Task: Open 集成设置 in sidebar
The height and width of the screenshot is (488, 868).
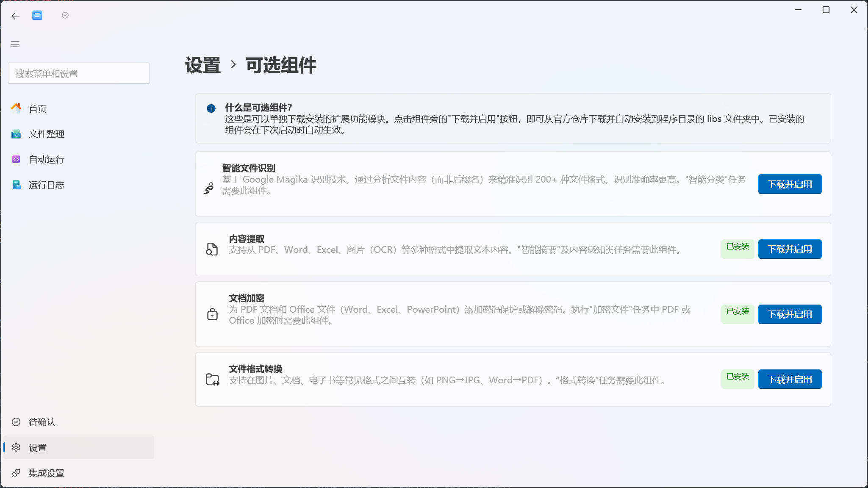Action: 79,473
